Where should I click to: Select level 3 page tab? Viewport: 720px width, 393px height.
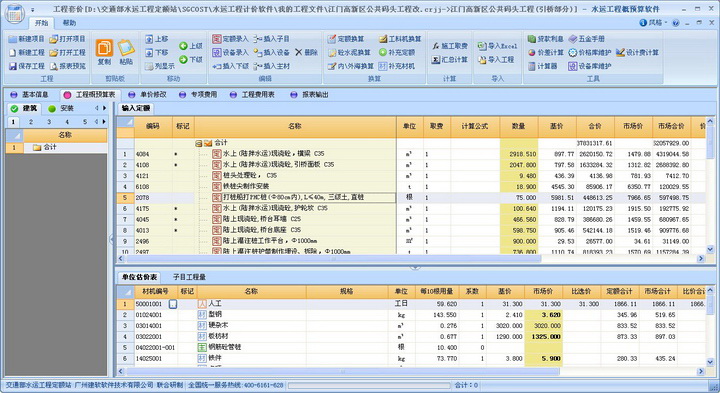point(49,122)
